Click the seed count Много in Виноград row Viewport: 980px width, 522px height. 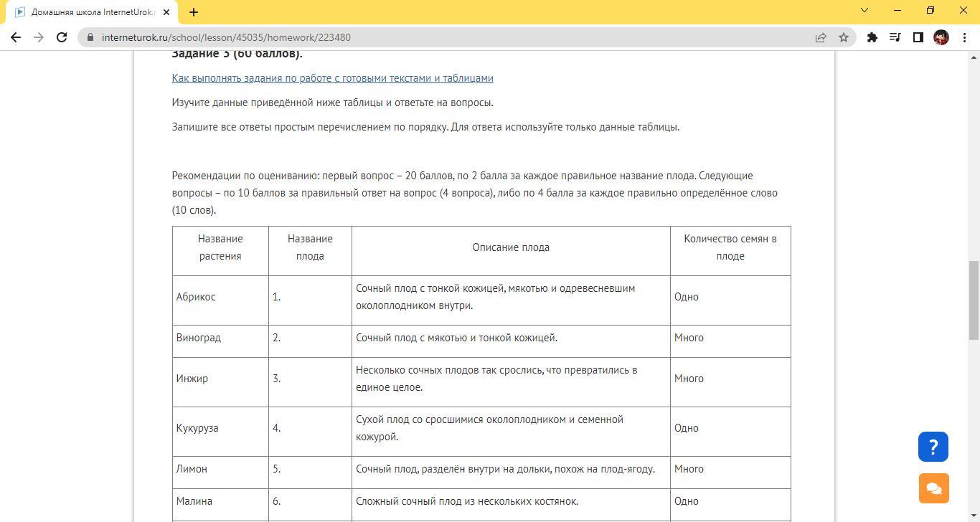point(689,338)
